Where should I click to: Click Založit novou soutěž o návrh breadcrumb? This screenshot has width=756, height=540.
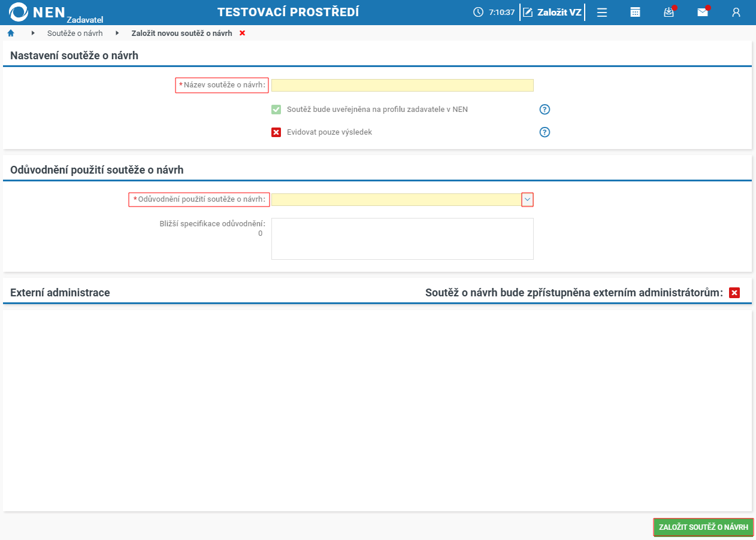[182, 34]
